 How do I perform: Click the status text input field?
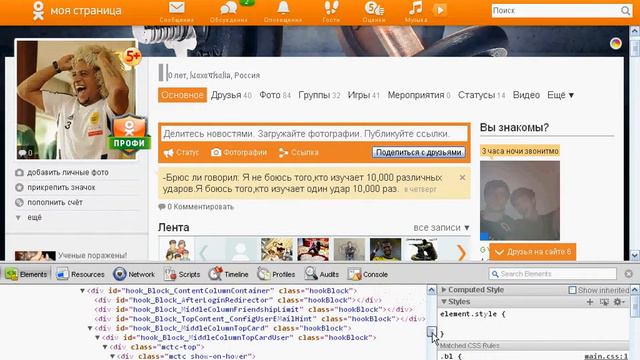click(x=314, y=134)
